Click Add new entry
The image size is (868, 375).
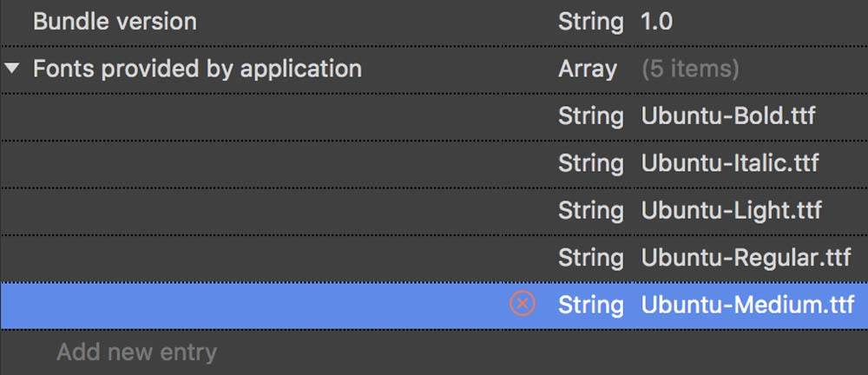tap(136, 352)
